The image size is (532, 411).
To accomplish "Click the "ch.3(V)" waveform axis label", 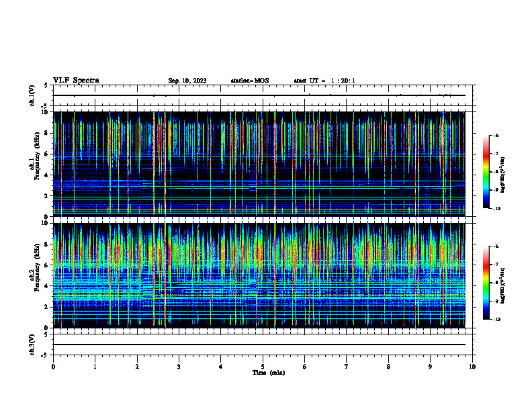I will click(x=32, y=345).
